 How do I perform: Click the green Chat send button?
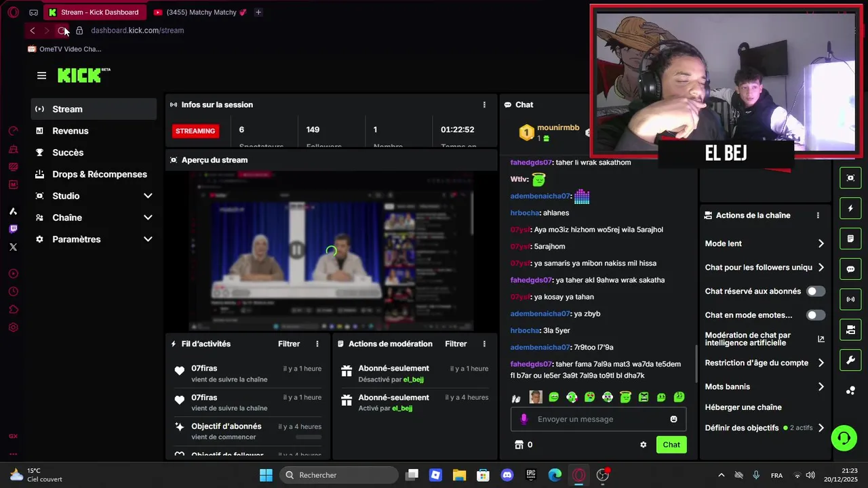click(x=671, y=445)
